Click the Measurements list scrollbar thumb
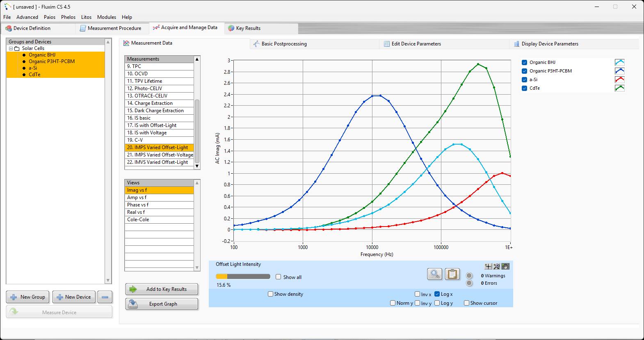The height and width of the screenshot is (340, 644). 197,131
